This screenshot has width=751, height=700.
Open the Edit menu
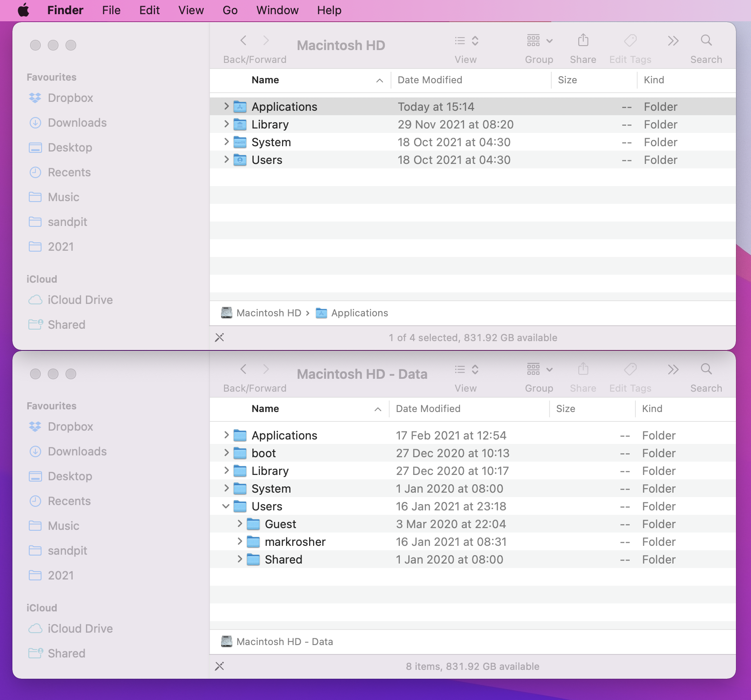point(149,10)
